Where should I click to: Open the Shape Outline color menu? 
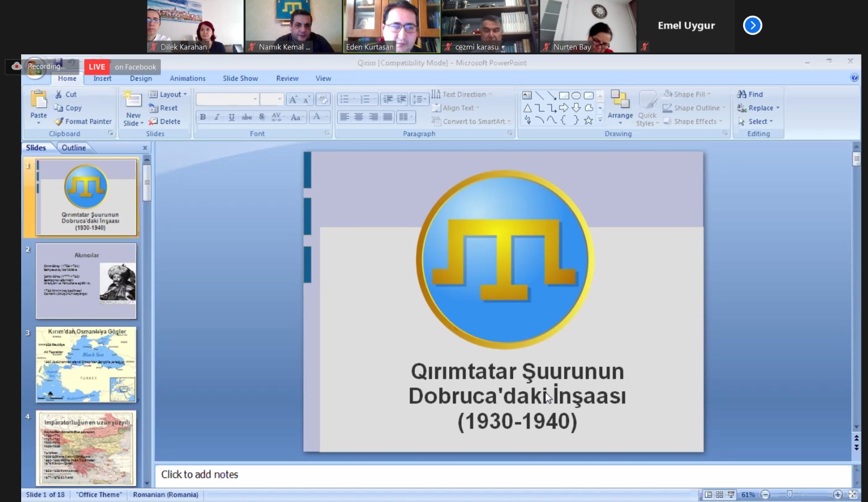pos(694,108)
